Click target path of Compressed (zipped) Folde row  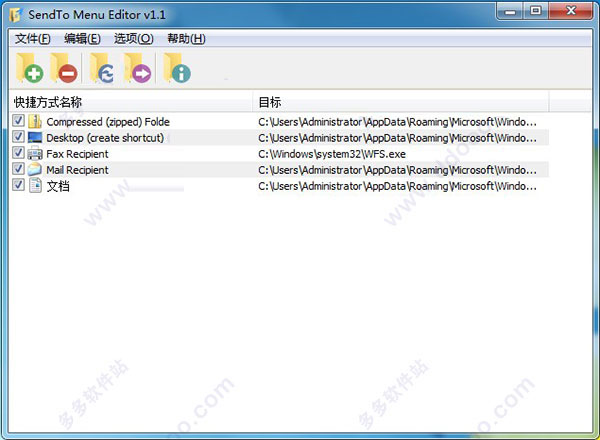[397, 122]
